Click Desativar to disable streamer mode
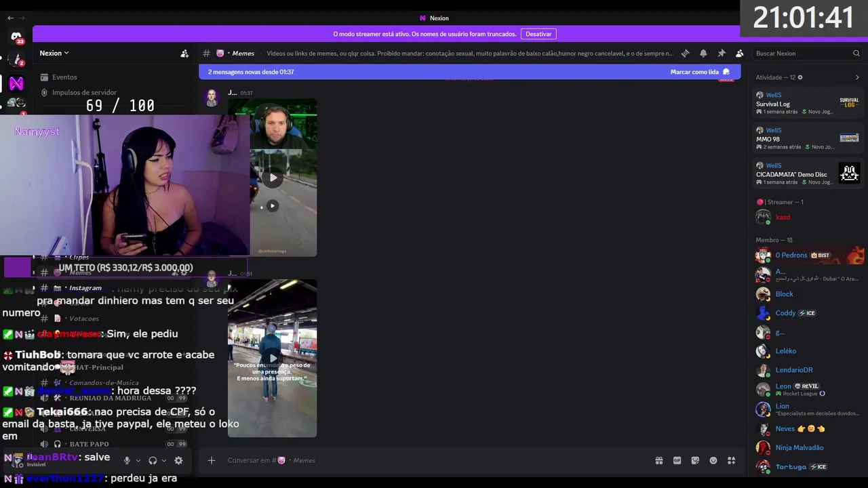Screen dimensions: 868x488 click(538, 34)
